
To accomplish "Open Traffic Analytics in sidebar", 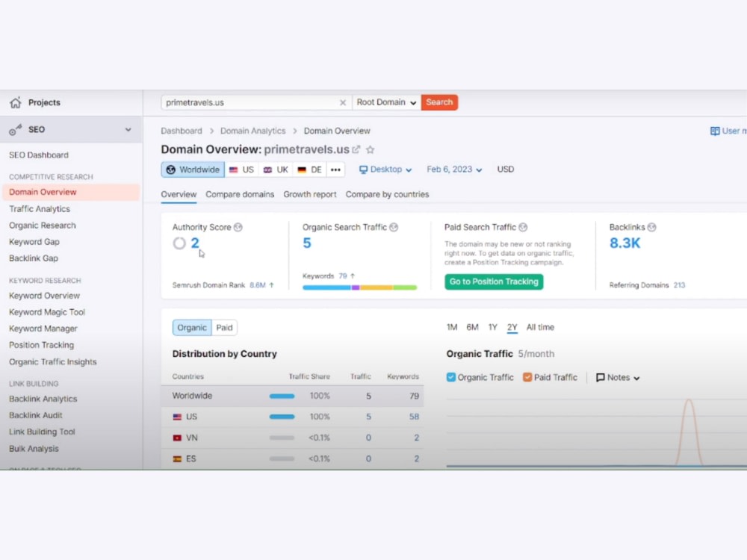I will 40,208.
